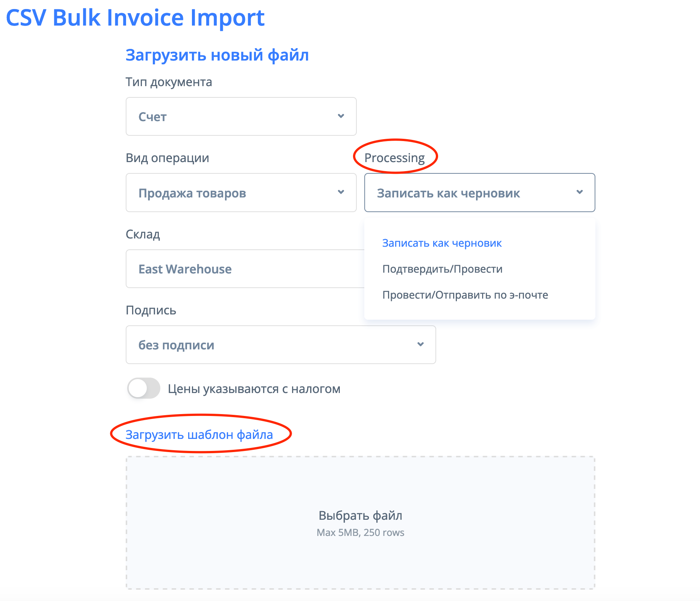Click the Processing field label
700x601 pixels.
(394, 158)
